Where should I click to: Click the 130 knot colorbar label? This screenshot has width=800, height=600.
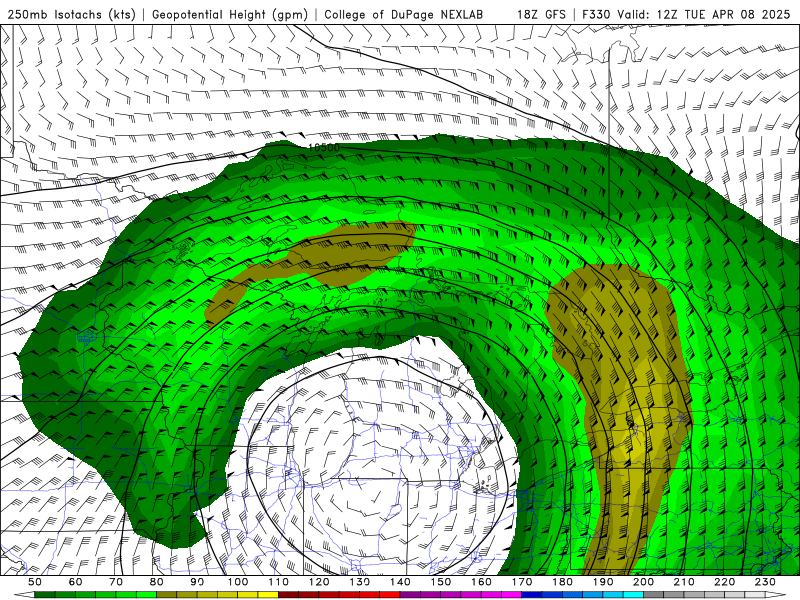pyautogui.click(x=360, y=582)
